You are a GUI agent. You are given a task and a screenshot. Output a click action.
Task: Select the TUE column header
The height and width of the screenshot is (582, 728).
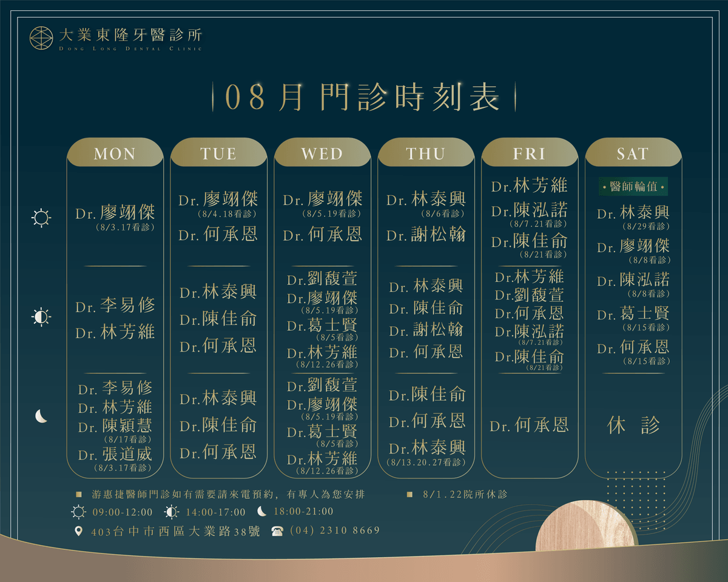tap(218, 153)
